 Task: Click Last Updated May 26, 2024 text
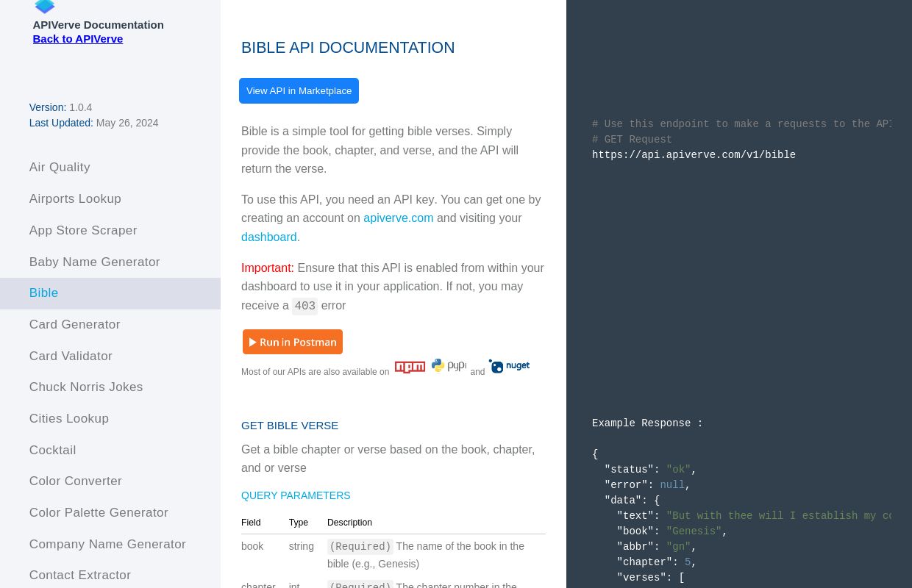click(93, 123)
